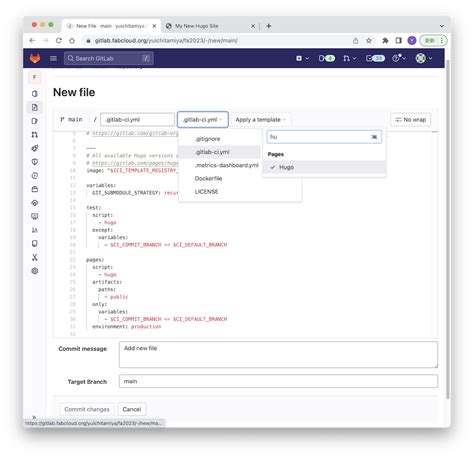Close the My New Hugo Site tab

pyautogui.click(x=253, y=26)
